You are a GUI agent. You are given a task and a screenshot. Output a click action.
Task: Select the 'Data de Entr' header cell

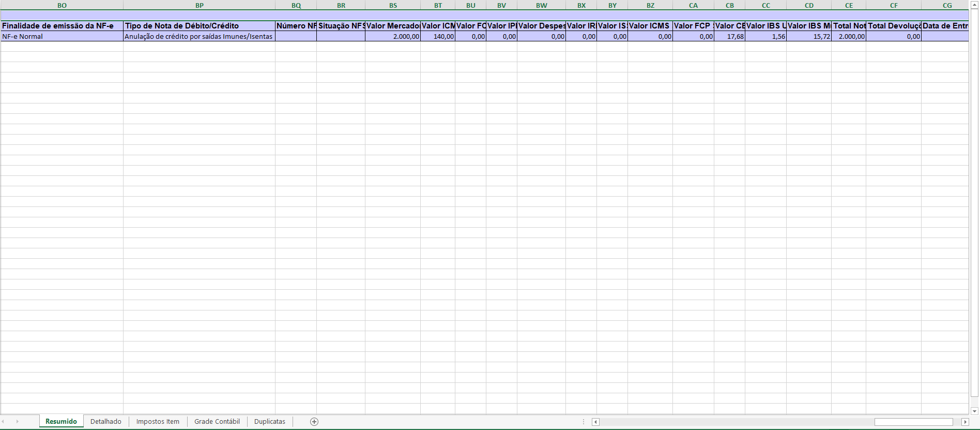[x=945, y=26]
